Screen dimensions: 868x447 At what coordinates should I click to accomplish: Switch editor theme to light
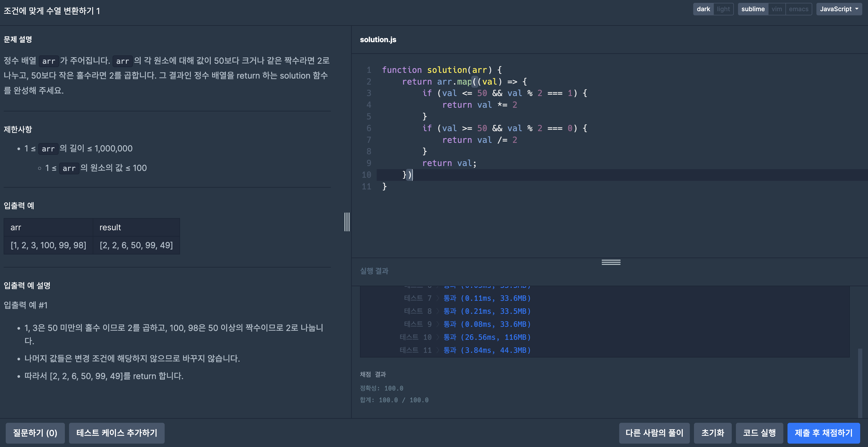pyautogui.click(x=723, y=9)
